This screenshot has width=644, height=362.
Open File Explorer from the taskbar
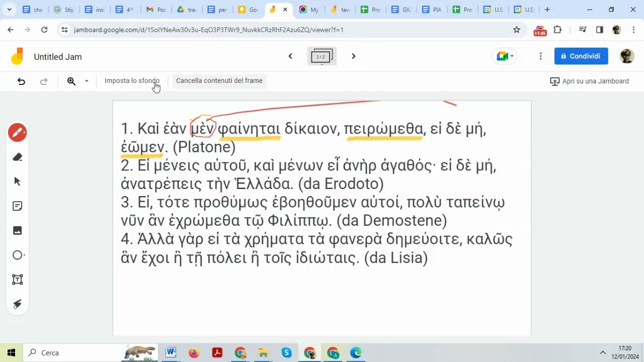(x=263, y=353)
